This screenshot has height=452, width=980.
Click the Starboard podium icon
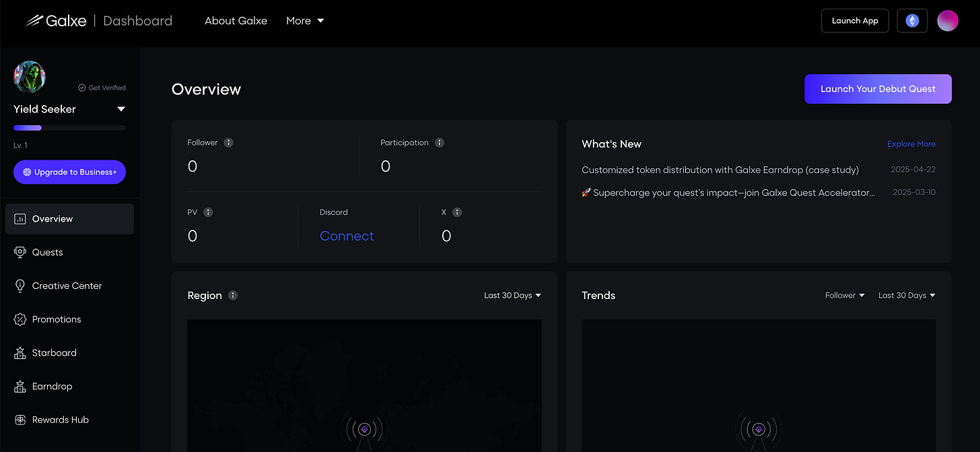20,353
